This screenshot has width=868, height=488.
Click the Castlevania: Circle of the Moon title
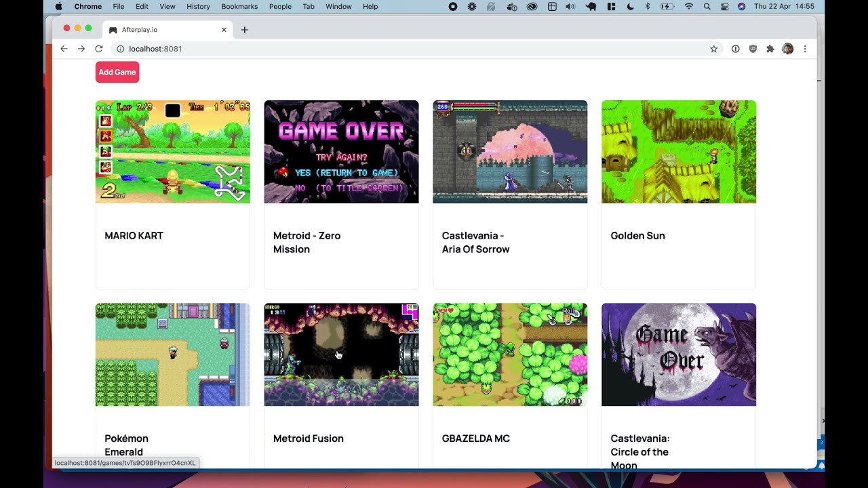tap(639, 451)
